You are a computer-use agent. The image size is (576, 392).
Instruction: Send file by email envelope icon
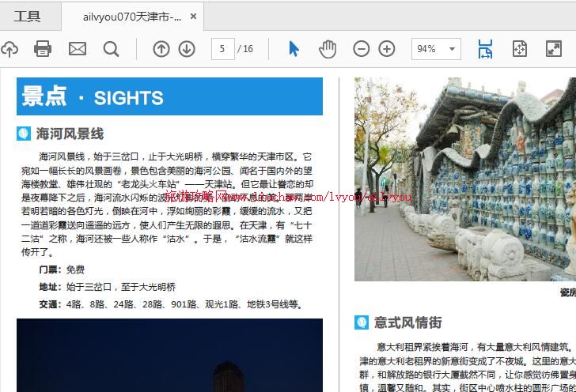pos(77,49)
